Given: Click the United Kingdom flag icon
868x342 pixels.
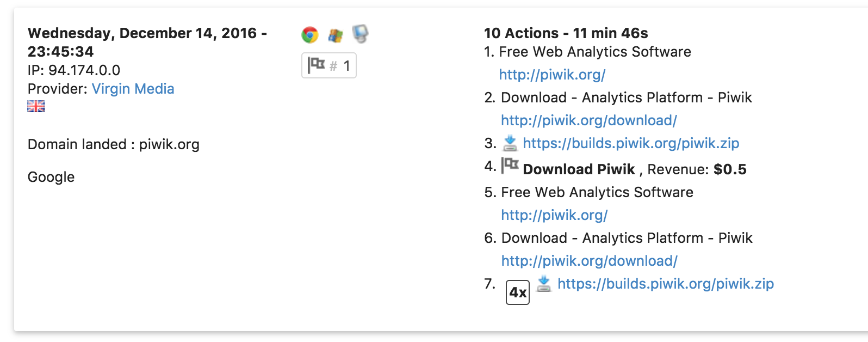Looking at the screenshot, I should point(36,106).
